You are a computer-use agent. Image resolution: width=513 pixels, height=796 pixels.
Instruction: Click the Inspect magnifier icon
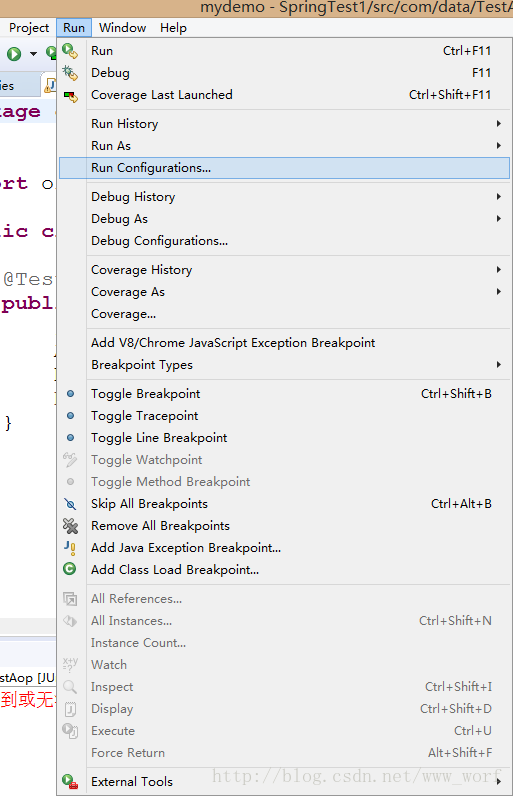click(x=70, y=687)
